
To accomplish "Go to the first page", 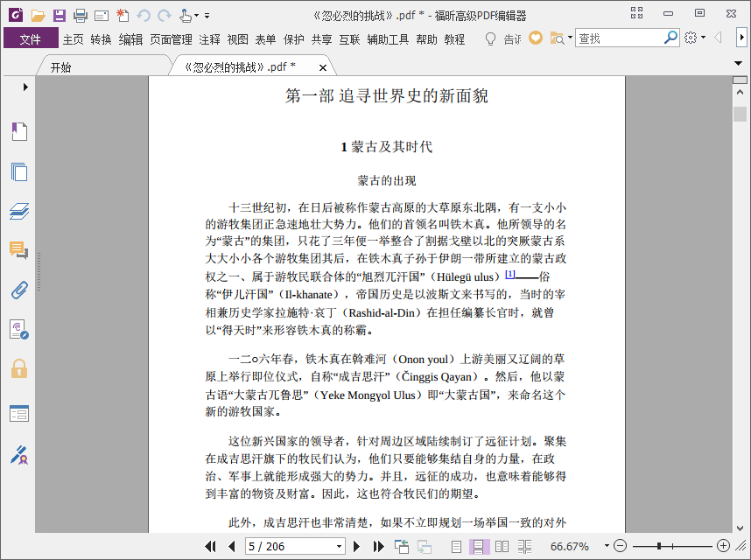I will coord(210,546).
